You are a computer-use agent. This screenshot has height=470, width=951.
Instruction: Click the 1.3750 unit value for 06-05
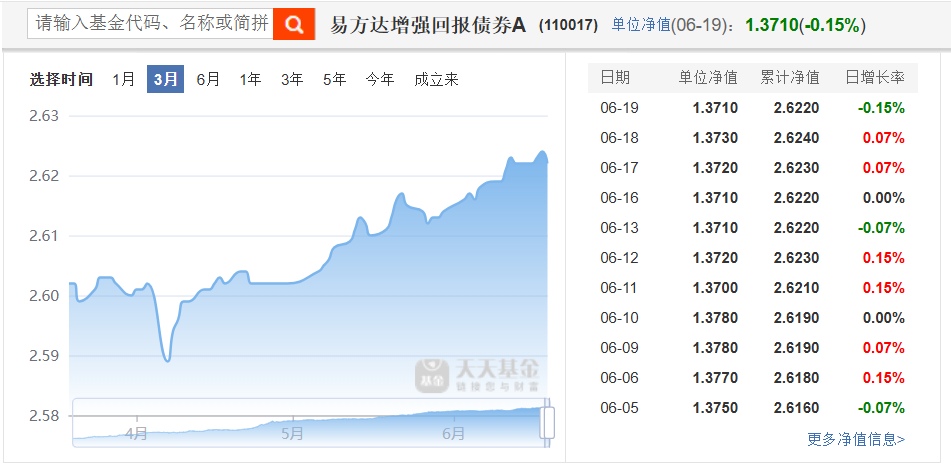[x=715, y=408]
